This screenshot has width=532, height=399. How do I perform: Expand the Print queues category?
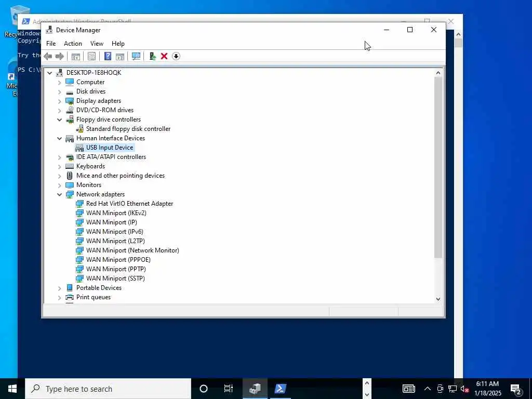tap(60, 297)
